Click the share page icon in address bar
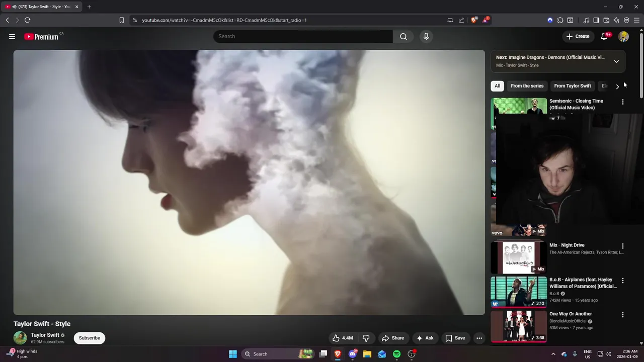Screen dimensions: 644x362 click(x=461, y=20)
